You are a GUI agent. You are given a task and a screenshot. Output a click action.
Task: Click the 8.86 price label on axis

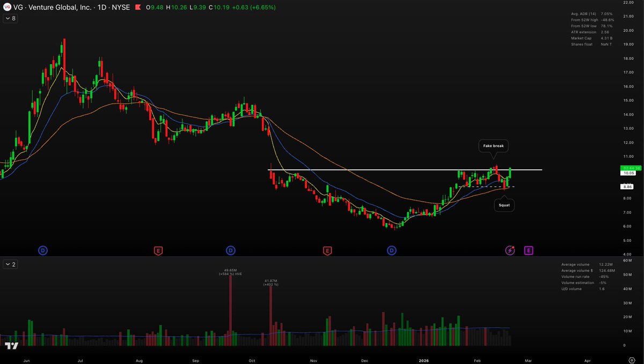tap(627, 187)
